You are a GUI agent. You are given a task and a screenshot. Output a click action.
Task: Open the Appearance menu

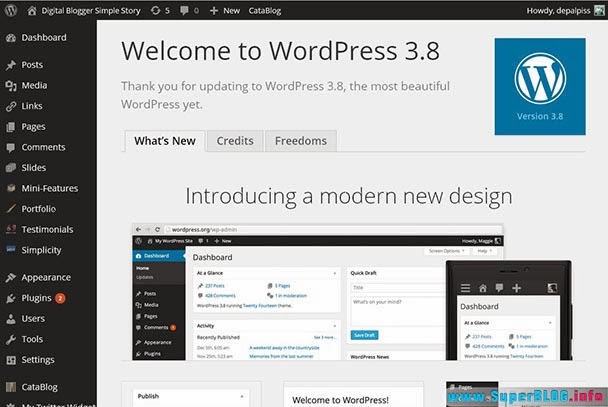[48, 277]
